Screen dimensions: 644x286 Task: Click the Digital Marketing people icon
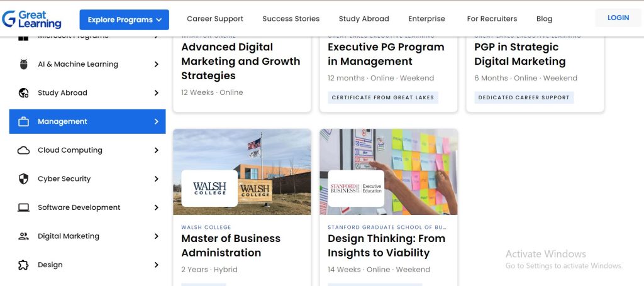click(x=24, y=236)
